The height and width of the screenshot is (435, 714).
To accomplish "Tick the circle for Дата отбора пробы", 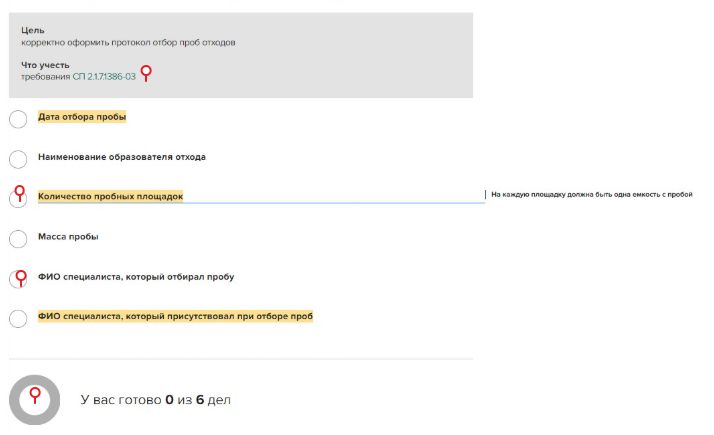I will point(18,120).
